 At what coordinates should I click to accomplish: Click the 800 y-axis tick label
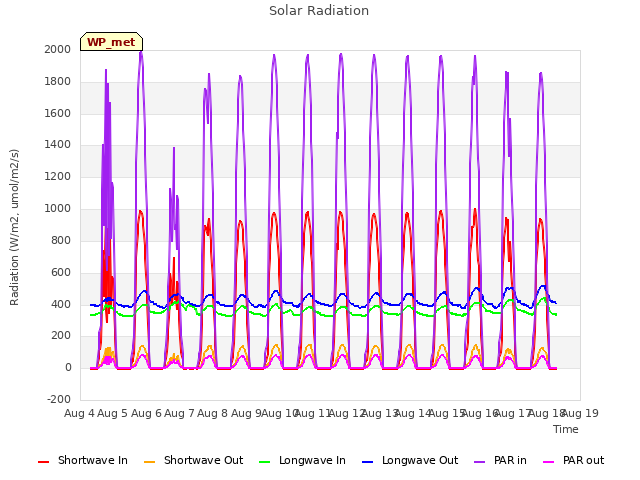[x=61, y=240]
